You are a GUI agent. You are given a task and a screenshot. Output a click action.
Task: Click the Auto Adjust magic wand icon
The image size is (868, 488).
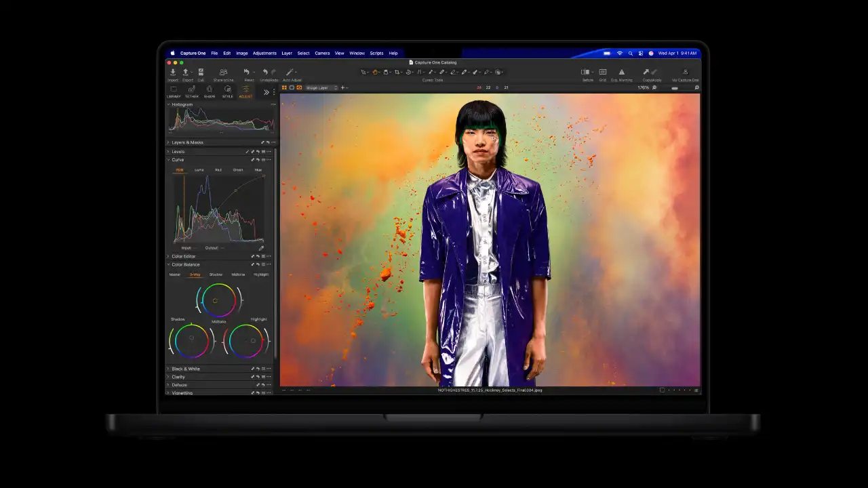pyautogui.click(x=290, y=72)
